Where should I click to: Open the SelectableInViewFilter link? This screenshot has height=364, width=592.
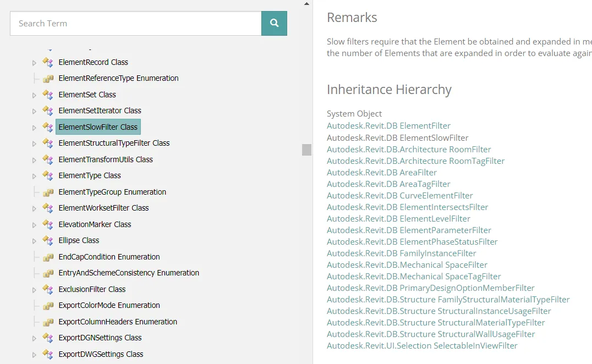[x=422, y=346]
